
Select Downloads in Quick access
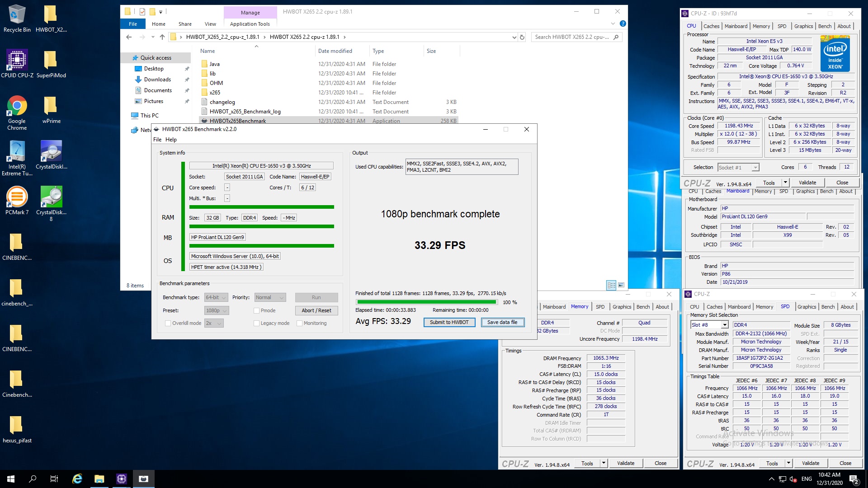coord(157,80)
